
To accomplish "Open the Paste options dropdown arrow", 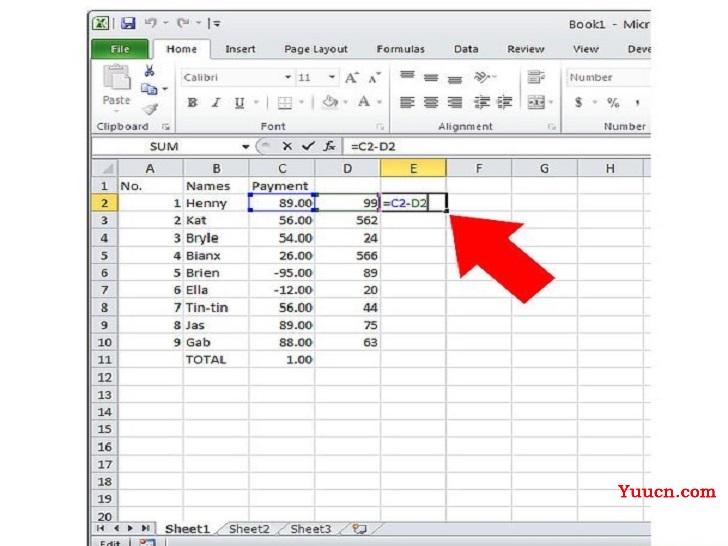I will (x=116, y=111).
